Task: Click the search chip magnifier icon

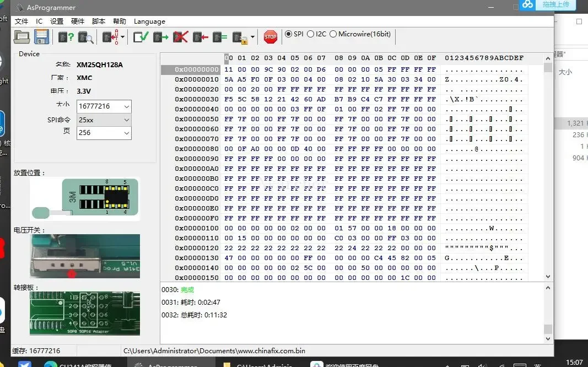Action: (x=85, y=37)
